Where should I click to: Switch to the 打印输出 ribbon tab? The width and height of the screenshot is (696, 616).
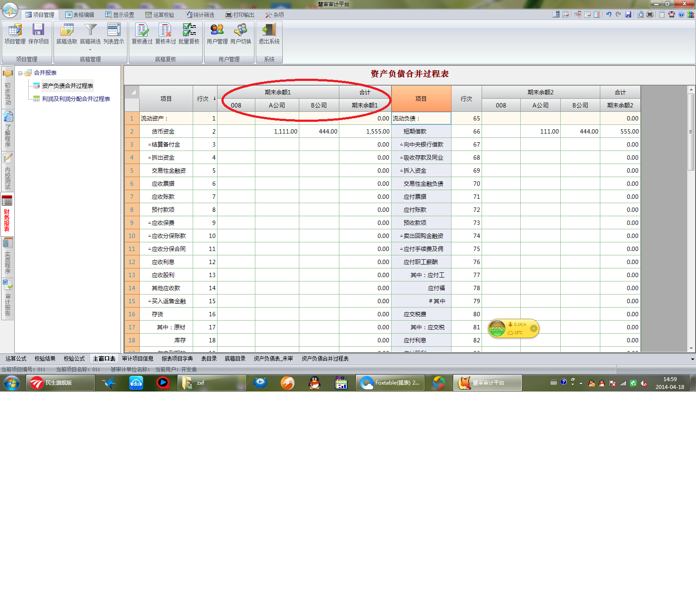click(x=240, y=15)
